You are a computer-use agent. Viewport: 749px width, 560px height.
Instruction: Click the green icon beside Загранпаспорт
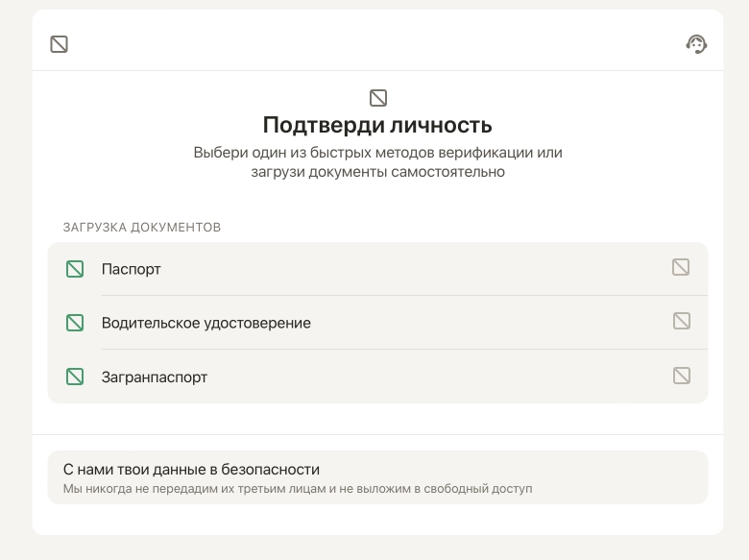75,377
